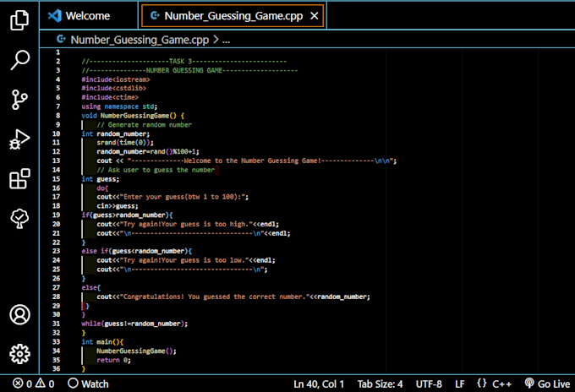575x392 pixels.
Task: Close the Number_Guessing_Game.cpp tab
Action: (315, 16)
